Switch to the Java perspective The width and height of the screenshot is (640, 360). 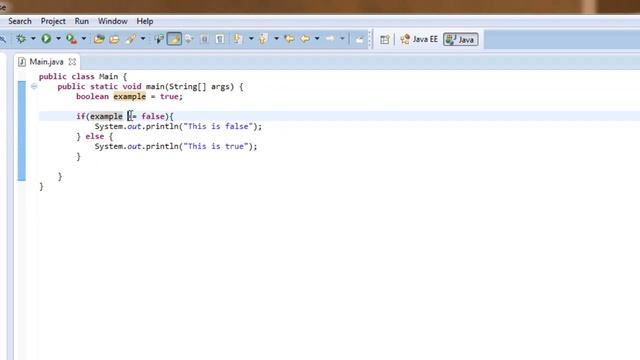click(x=460, y=39)
